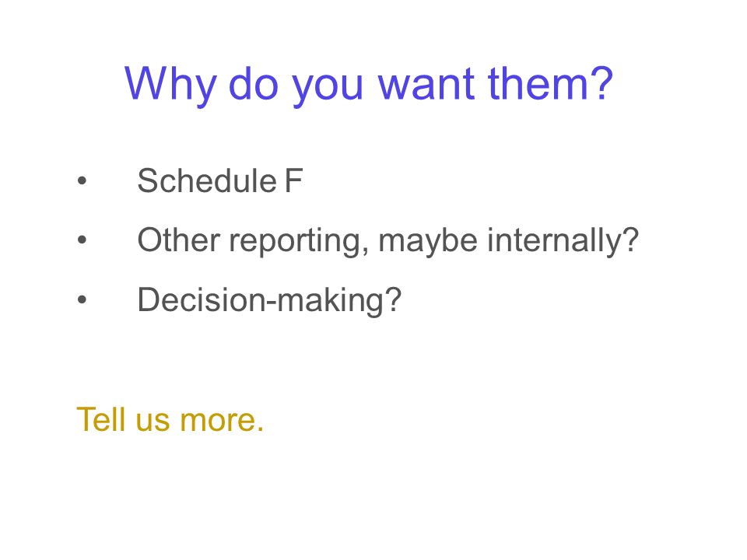Screen dimensions: 747x560
Task: Select the word "Why" in the title
Action: click(x=170, y=84)
